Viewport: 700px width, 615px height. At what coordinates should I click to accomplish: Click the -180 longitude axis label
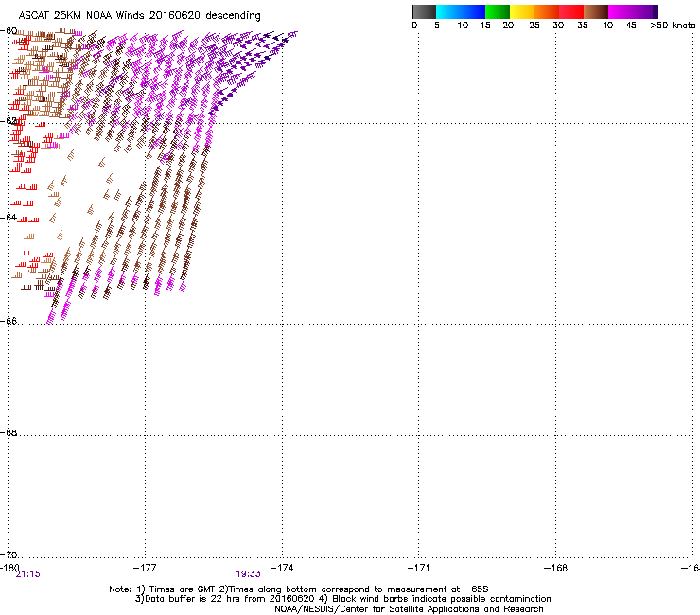coord(9,568)
